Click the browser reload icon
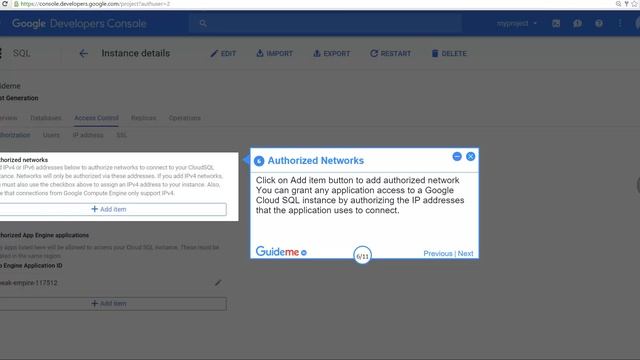 coord(4,4)
